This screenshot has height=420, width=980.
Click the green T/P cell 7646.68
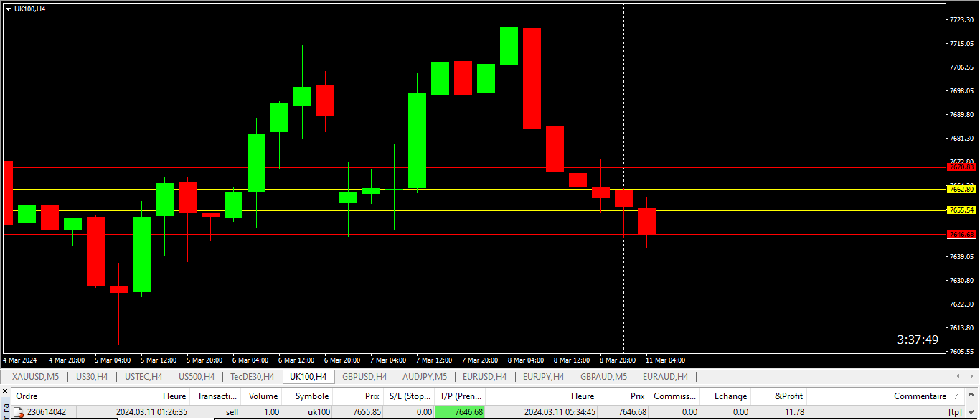point(460,412)
